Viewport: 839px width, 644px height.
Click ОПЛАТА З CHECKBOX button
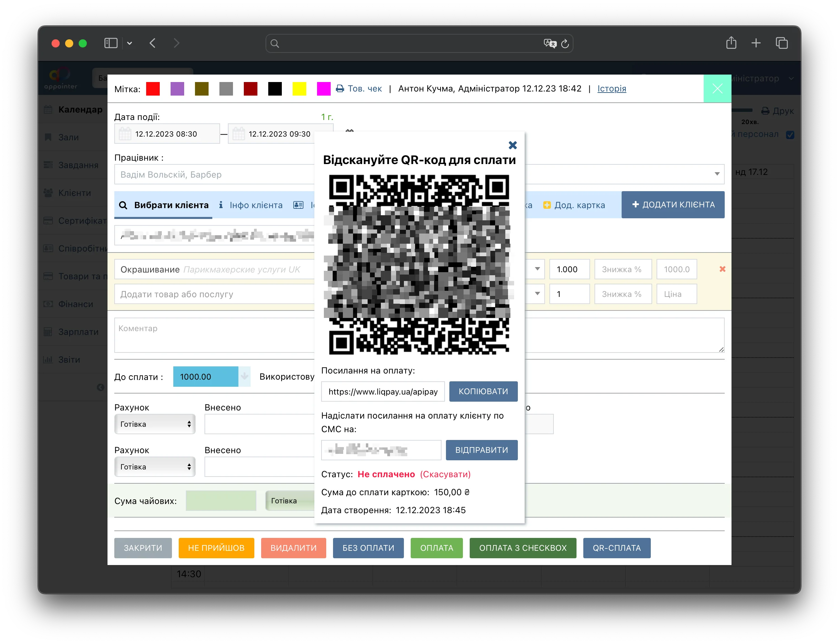523,548
